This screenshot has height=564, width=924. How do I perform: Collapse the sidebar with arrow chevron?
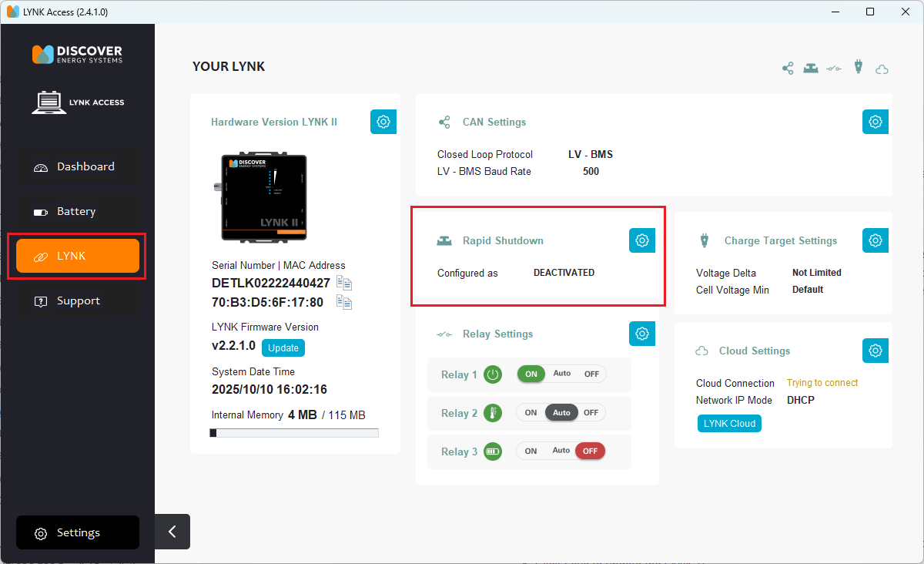(172, 532)
